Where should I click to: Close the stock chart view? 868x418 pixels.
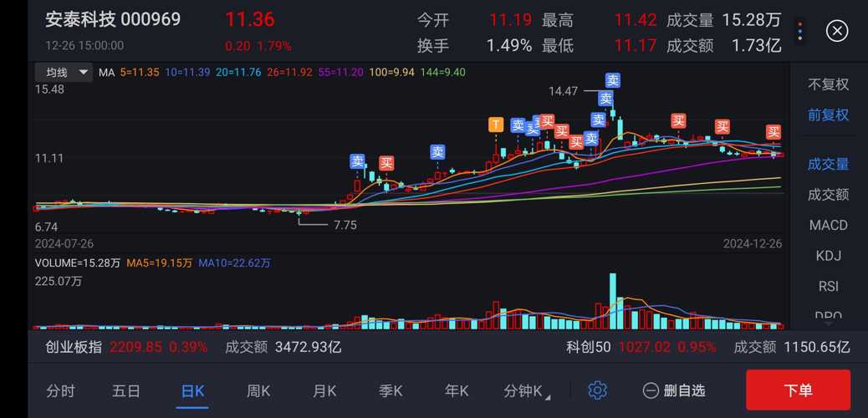click(x=836, y=32)
